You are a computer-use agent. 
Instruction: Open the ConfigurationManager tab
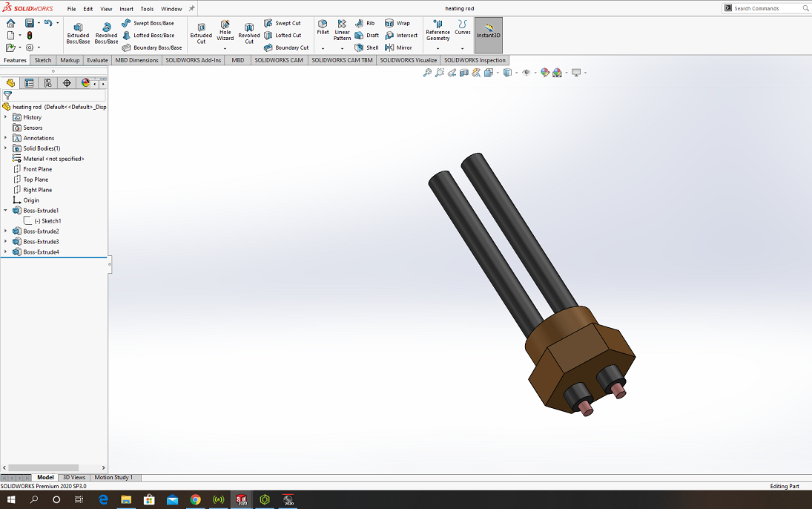click(x=47, y=83)
